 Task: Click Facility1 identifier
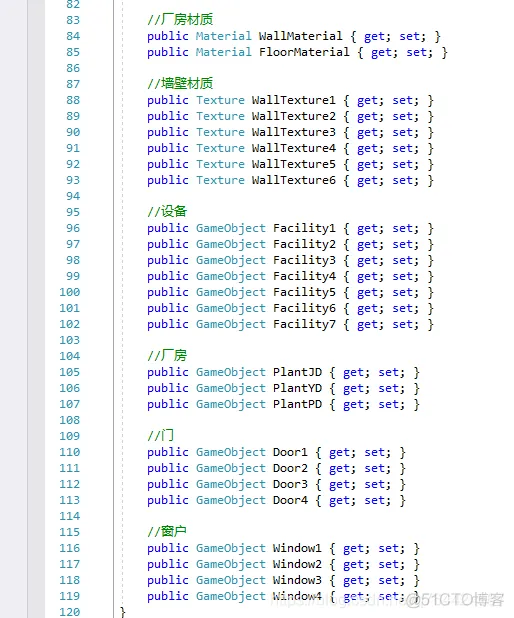pyautogui.click(x=304, y=228)
